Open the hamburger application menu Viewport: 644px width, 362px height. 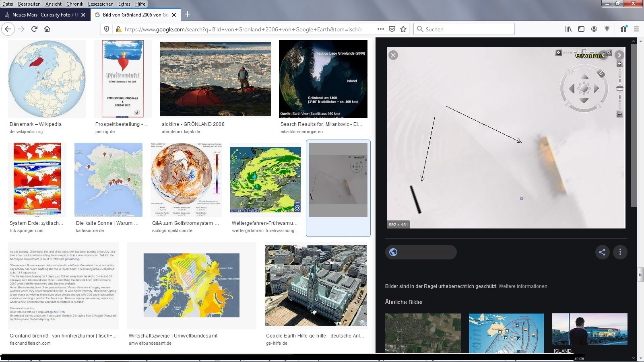[636, 29]
